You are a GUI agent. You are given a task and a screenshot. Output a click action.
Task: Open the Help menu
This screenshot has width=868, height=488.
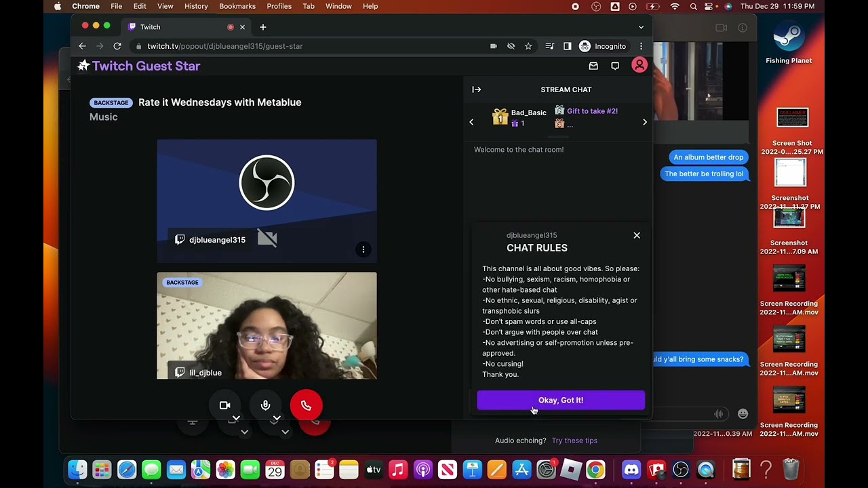(370, 6)
